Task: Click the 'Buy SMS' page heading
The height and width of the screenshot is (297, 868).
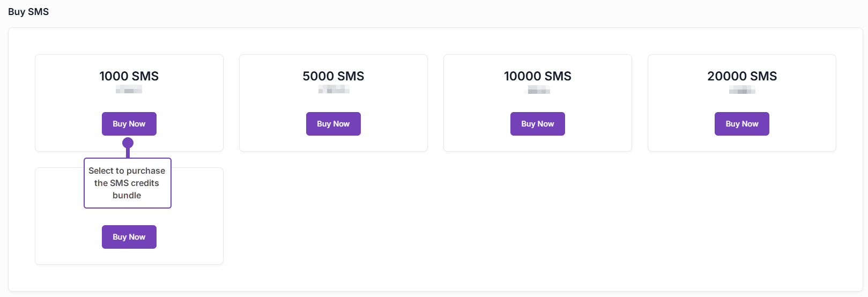Action: (x=28, y=12)
